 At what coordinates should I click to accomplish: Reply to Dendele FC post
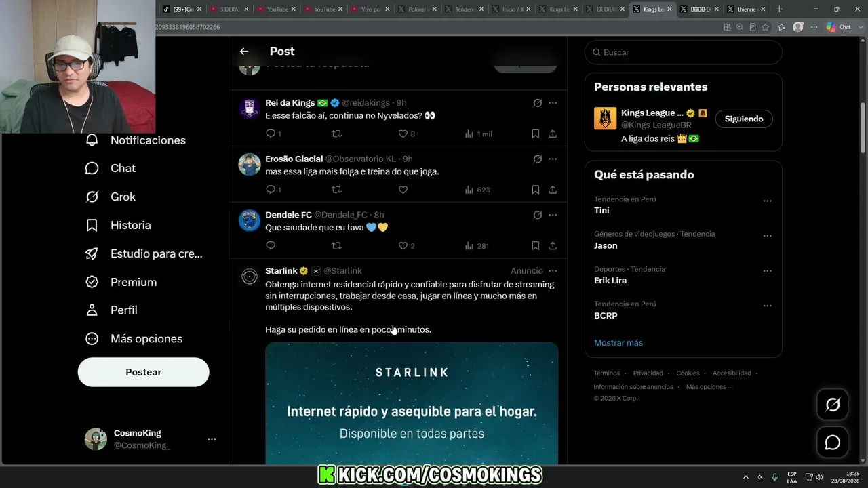[271, 245]
